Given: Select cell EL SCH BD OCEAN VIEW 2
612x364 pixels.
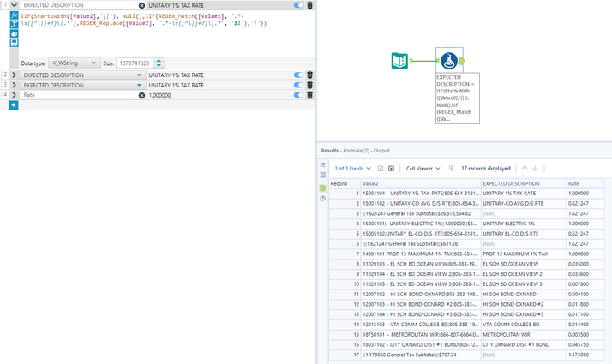Looking at the screenshot, I should (524, 274).
